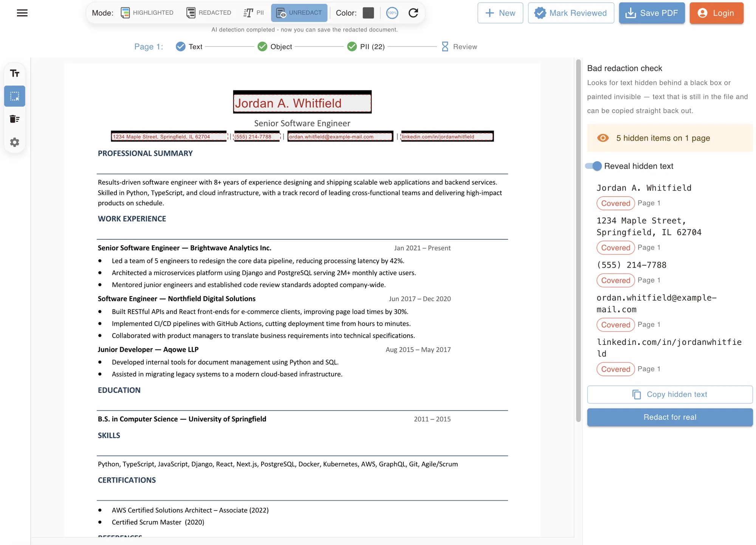Image resolution: width=756 pixels, height=545 pixels.
Task: Select Unredact mode
Action: click(299, 13)
